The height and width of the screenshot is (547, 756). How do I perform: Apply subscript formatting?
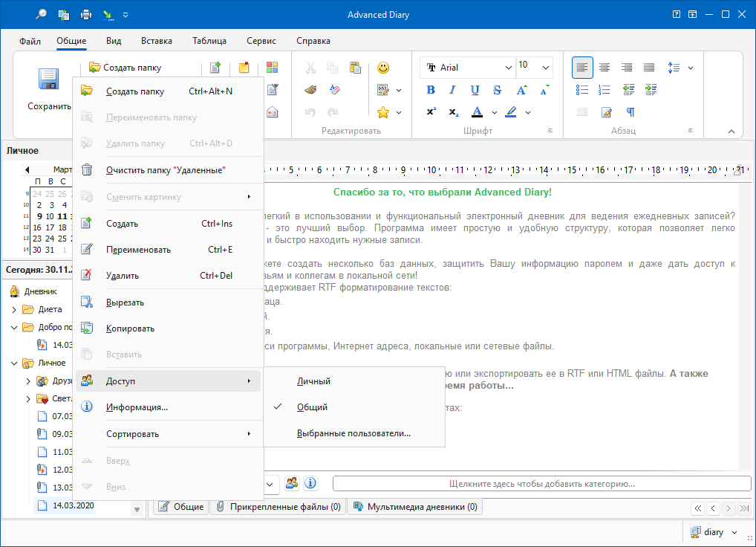[453, 112]
